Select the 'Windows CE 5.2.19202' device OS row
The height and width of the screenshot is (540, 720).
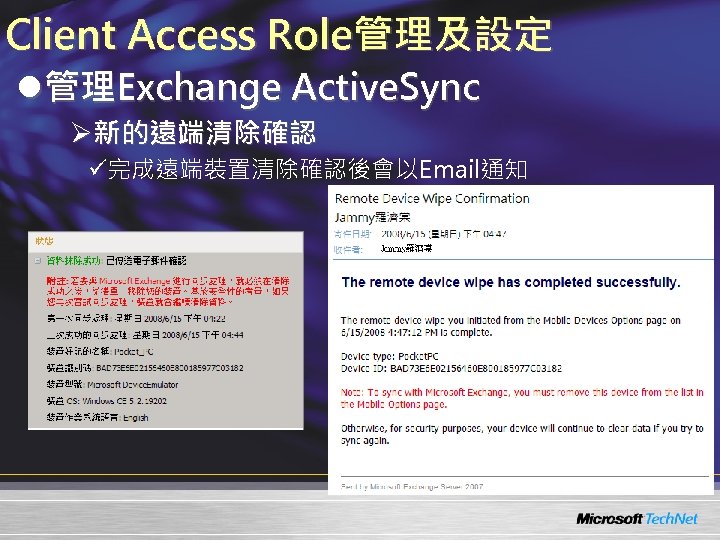pyautogui.click(x=107, y=401)
